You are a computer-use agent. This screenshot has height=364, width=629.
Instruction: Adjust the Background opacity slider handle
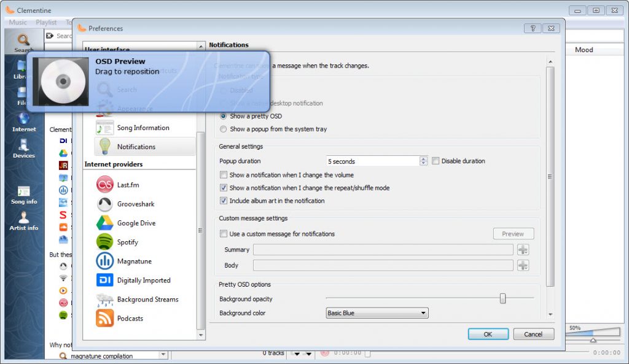pos(502,298)
